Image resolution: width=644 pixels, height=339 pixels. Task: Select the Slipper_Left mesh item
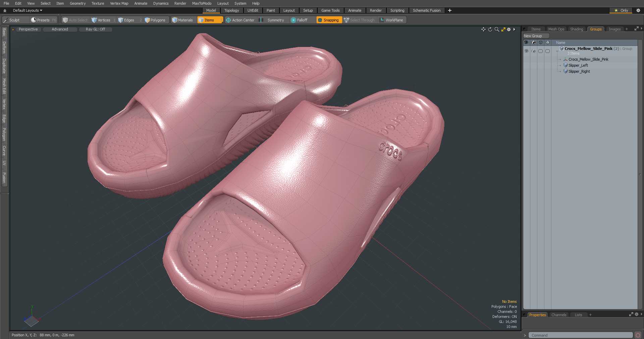[x=578, y=65]
